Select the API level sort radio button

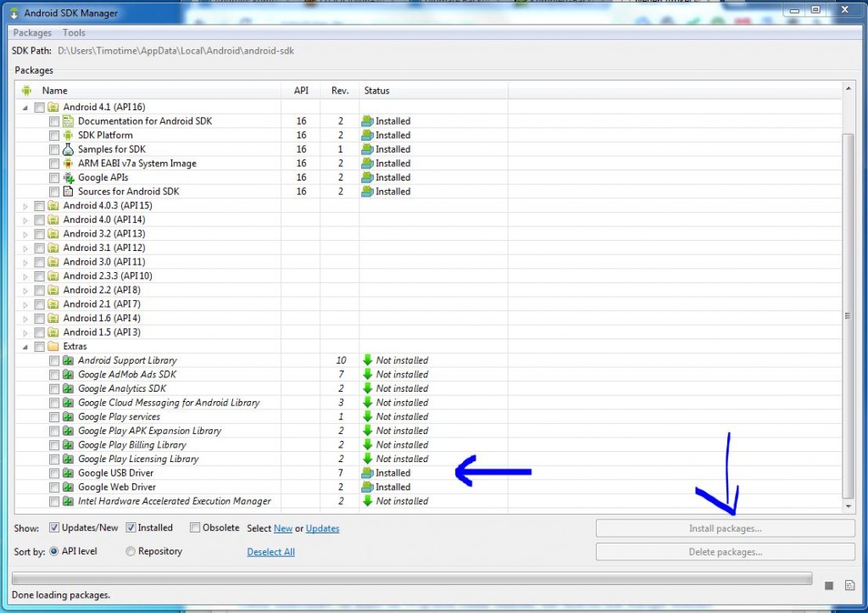(53, 552)
